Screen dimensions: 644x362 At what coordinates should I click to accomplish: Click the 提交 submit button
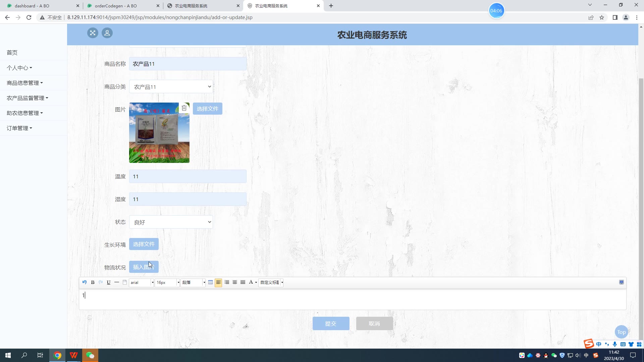click(331, 323)
